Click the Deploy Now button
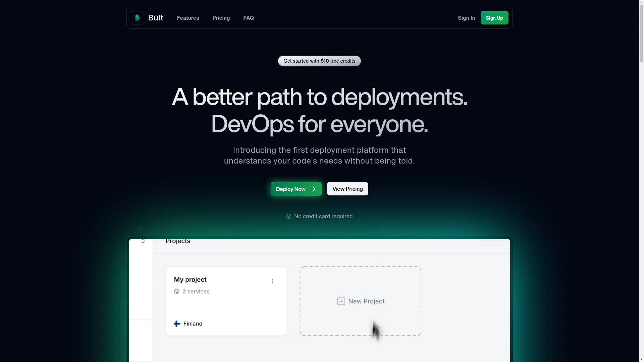 coord(296,189)
